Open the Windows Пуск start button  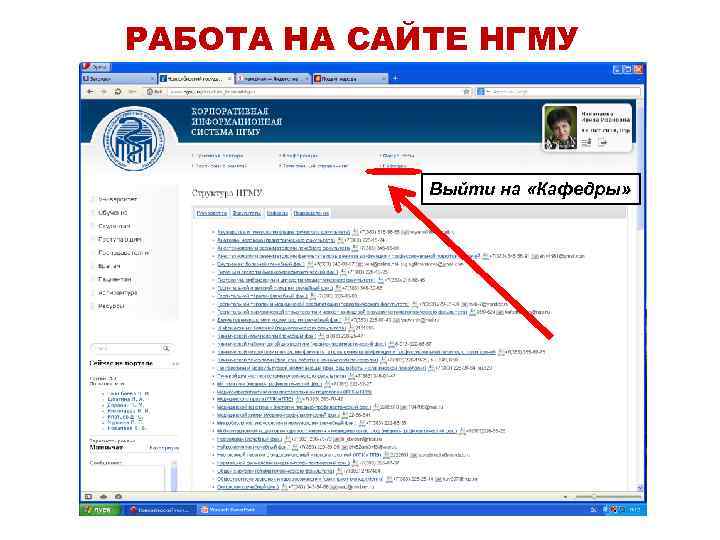(x=100, y=509)
